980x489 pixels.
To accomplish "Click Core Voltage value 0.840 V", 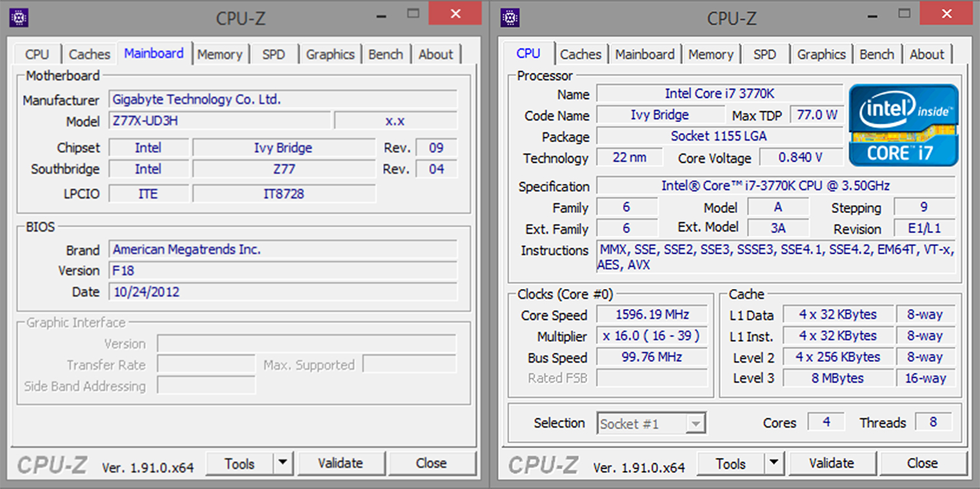I will [x=801, y=157].
